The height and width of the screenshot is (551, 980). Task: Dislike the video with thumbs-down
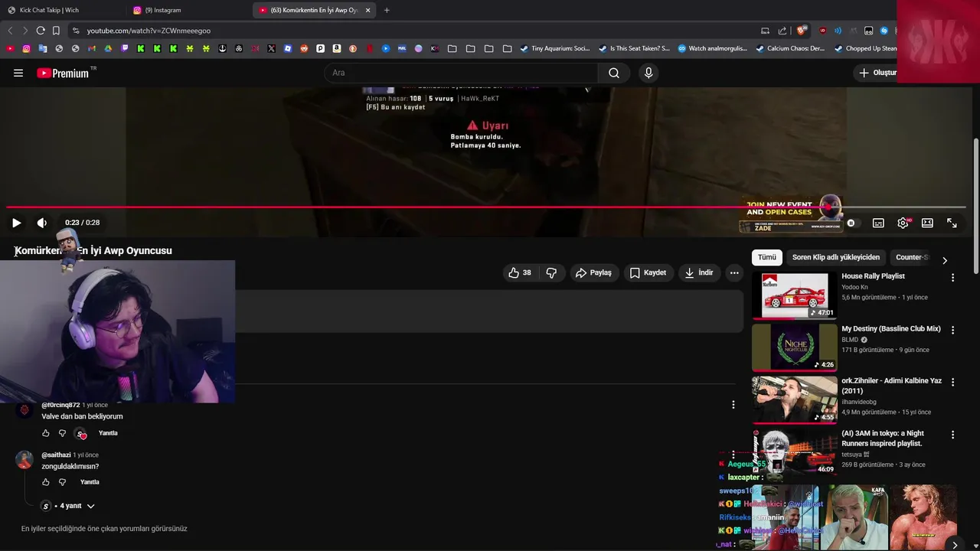click(x=551, y=272)
